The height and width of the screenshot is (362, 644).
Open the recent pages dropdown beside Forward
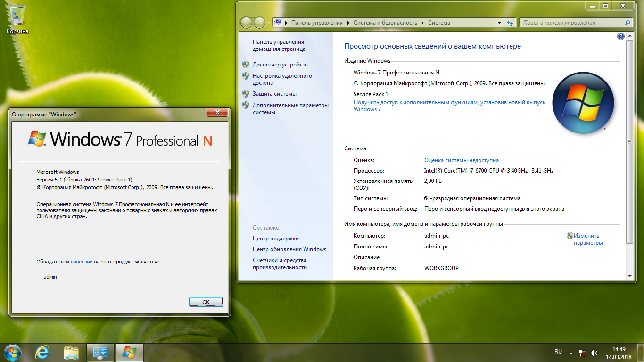269,23
